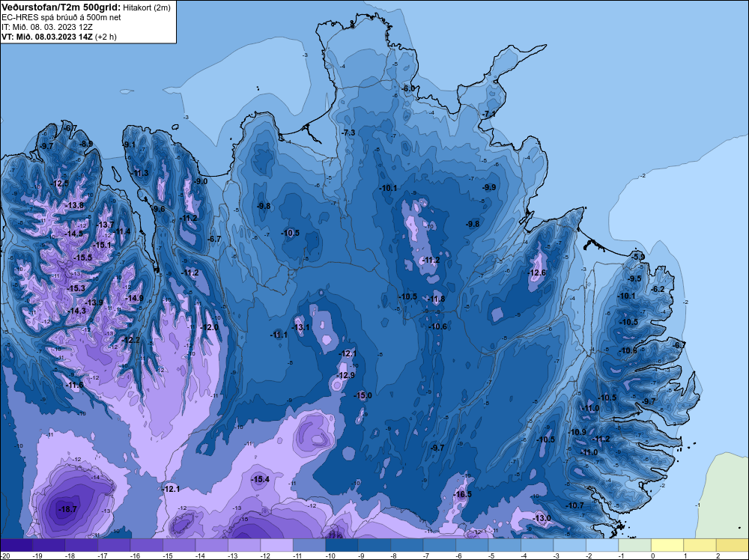
Task: Click the -12.0 temperature label
Action: [209, 327]
